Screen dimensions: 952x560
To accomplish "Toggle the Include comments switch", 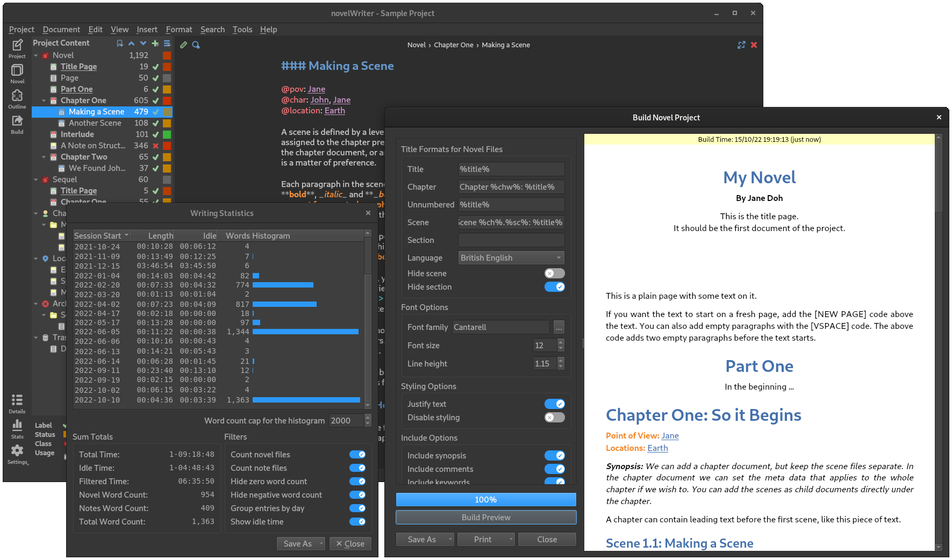I will coord(555,469).
